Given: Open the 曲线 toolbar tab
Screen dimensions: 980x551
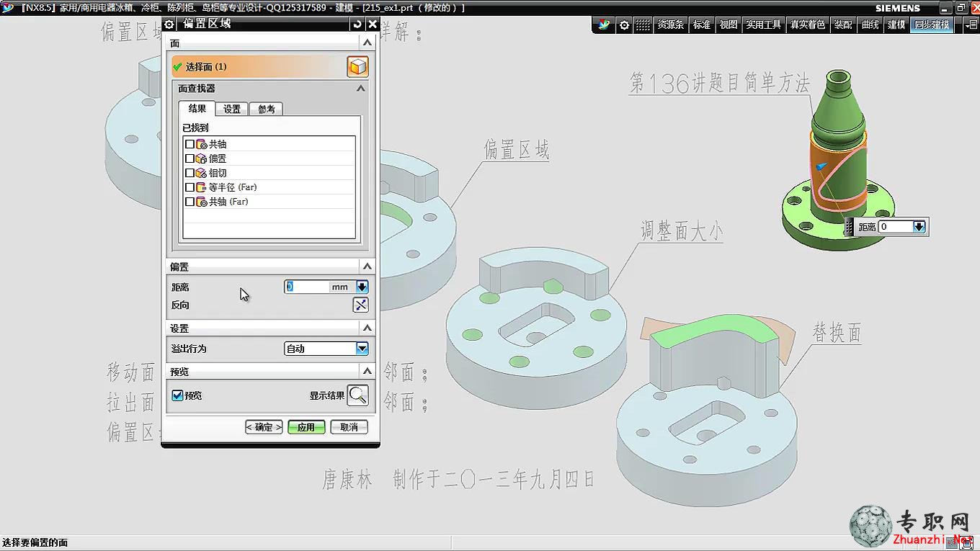Looking at the screenshot, I should 870,24.
